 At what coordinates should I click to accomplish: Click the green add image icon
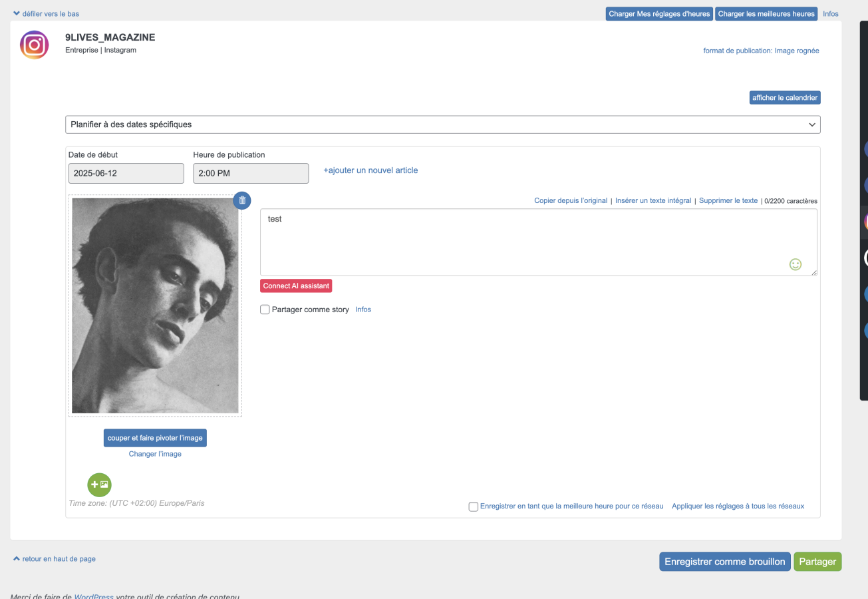(99, 485)
